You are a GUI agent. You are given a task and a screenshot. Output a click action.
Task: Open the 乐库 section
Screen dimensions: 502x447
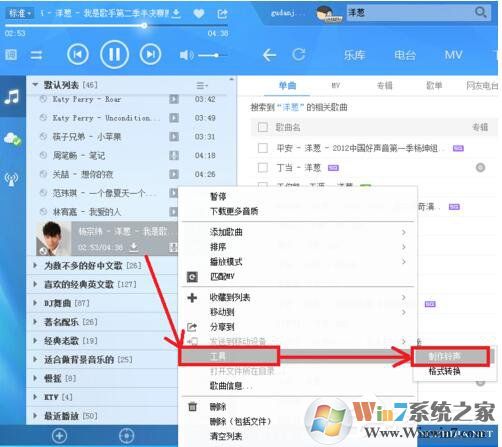click(355, 55)
